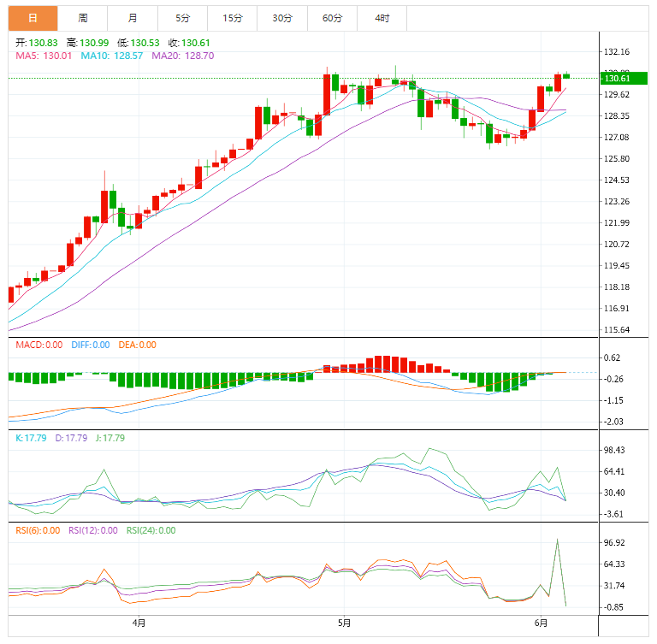Switch to the 周 weekly tab
This screenshot has width=657, height=644.
[82, 18]
